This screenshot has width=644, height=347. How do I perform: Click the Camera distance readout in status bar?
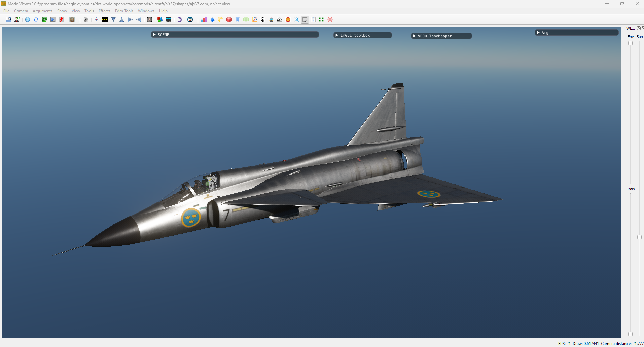(622, 343)
